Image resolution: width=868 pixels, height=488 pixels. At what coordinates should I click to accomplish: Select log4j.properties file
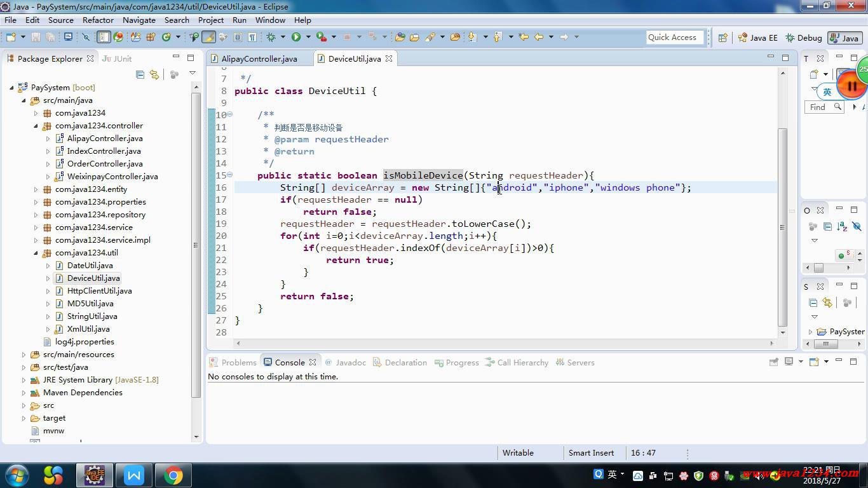pyautogui.click(x=85, y=342)
